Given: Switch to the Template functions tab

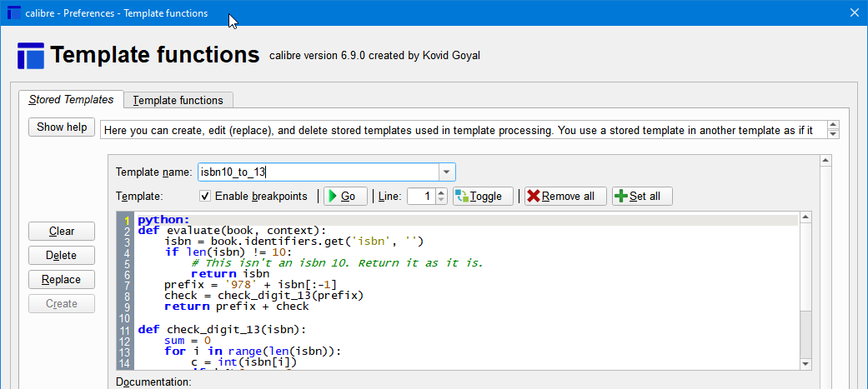Looking at the screenshot, I should point(178,100).
